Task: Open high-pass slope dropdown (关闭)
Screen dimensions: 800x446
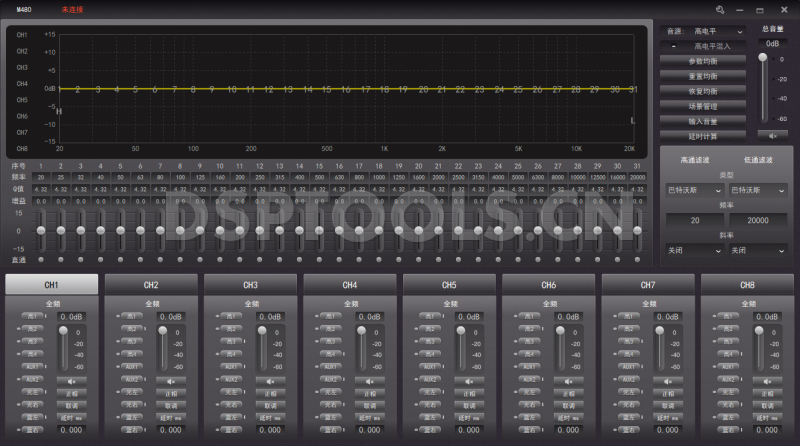Action: coord(695,251)
